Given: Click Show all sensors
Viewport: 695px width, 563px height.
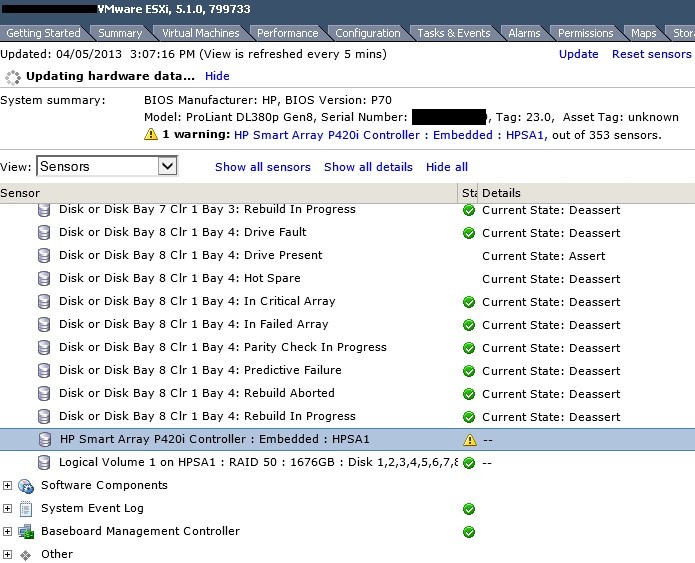Looking at the screenshot, I should (x=263, y=167).
